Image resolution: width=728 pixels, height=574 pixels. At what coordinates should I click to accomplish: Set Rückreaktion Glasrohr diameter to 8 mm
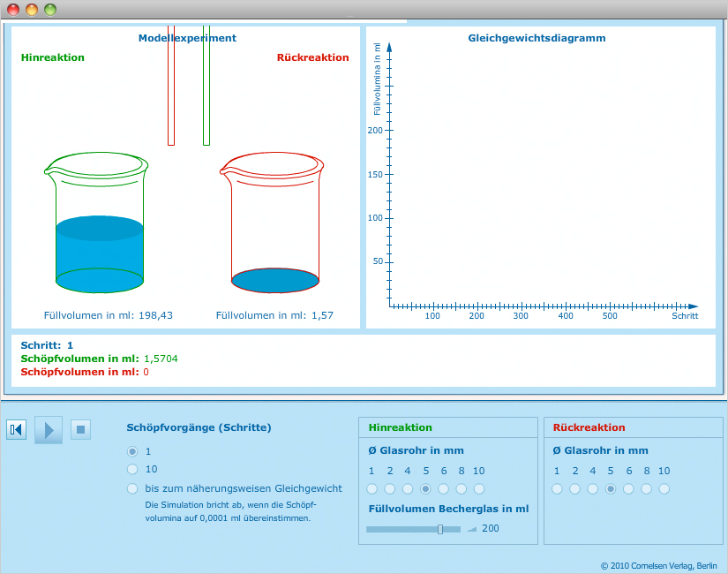pyautogui.click(x=646, y=489)
